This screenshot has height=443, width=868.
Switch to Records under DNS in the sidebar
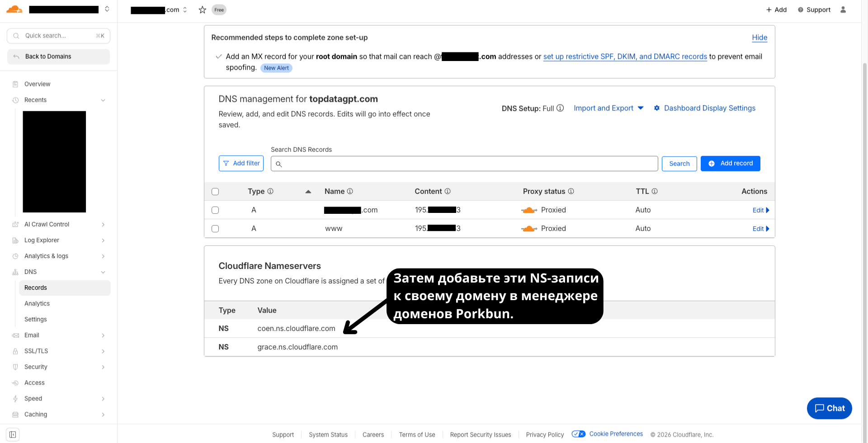click(35, 287)
